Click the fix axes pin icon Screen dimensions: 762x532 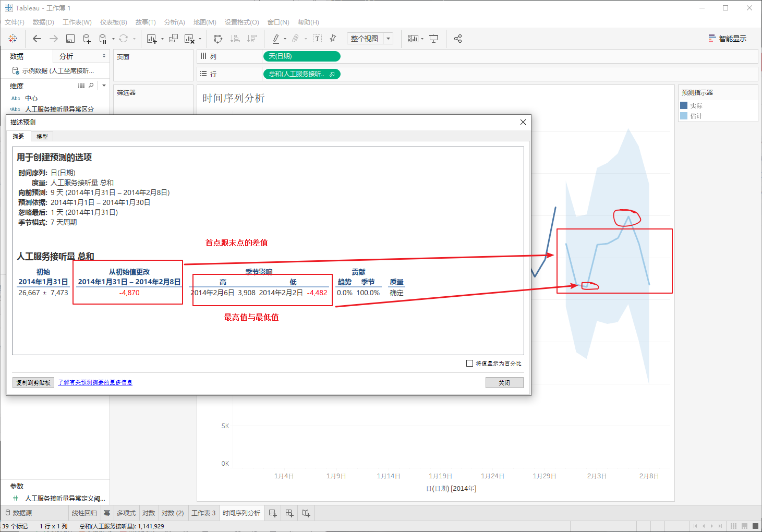tap(333, 39)
